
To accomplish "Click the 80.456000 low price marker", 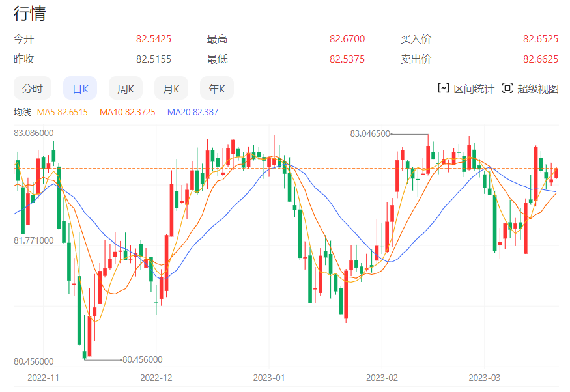I will click(142, 359).
